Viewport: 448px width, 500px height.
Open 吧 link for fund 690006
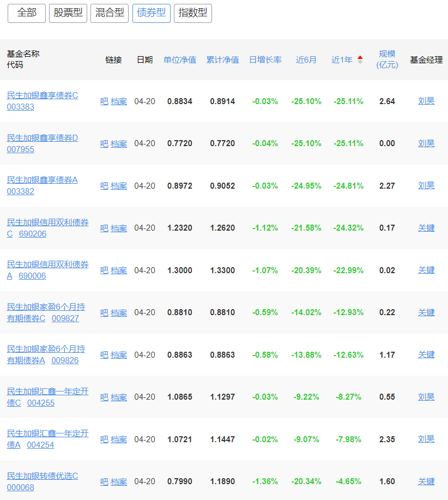[x=104, y=270]
